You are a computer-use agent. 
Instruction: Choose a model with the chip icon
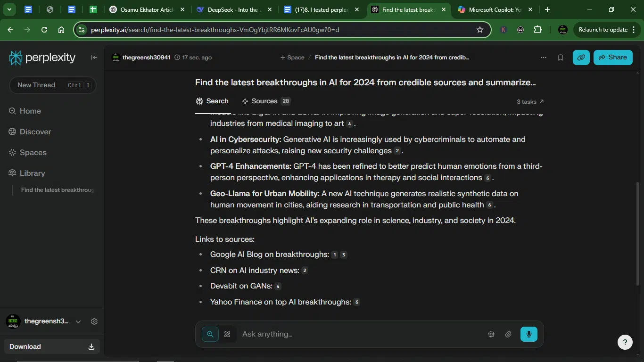(491, 334)
